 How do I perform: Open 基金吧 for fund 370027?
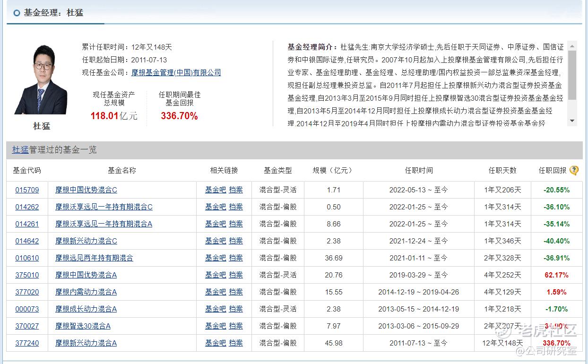pos(216,326)
